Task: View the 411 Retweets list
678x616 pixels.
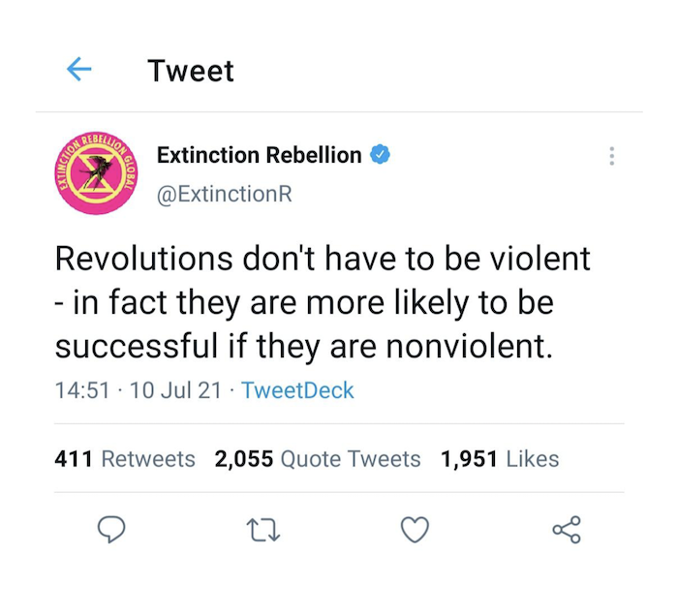Action: coord(125,459)
